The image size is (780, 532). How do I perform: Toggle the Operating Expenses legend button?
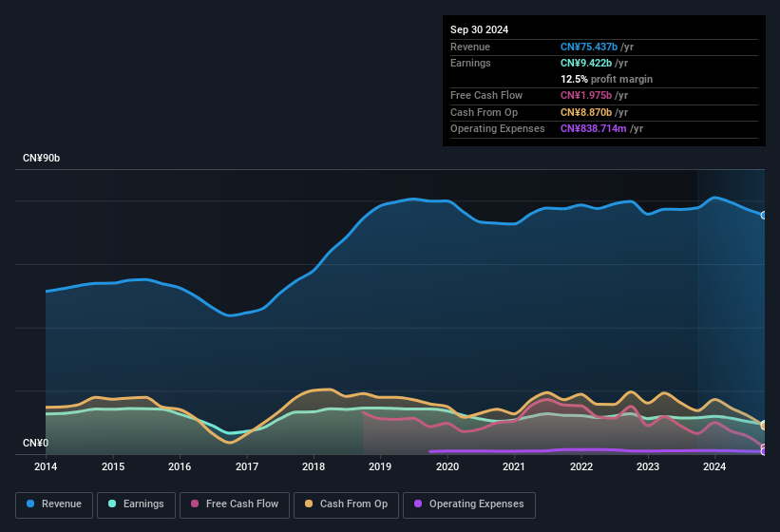pyautogui.click(x=469, y=504)
